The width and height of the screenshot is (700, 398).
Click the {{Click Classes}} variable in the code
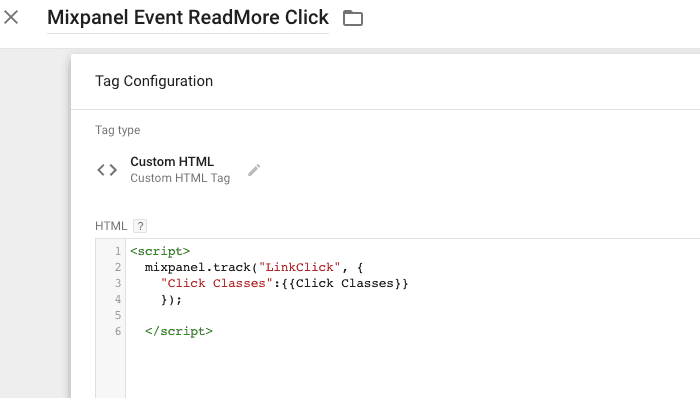(x=345, y=283)
